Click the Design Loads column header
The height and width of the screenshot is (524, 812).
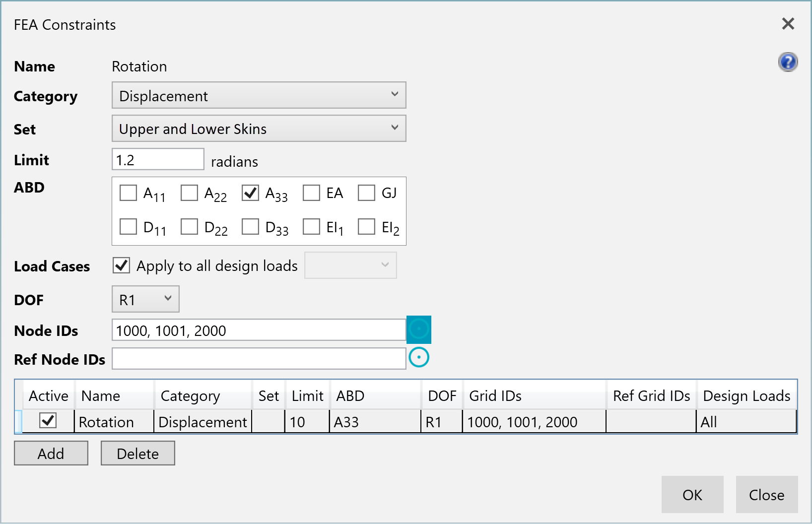(746, 395)
